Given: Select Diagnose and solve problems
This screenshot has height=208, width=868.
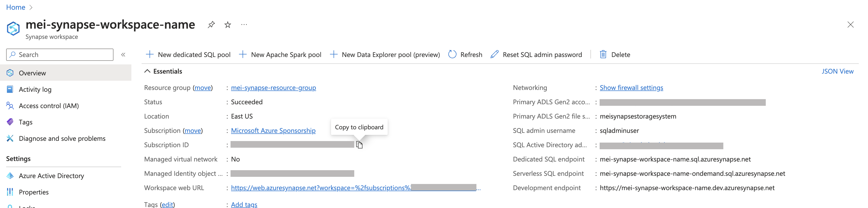Looking at the screenshot, I should pyautogui.click(x=62, y=138).
